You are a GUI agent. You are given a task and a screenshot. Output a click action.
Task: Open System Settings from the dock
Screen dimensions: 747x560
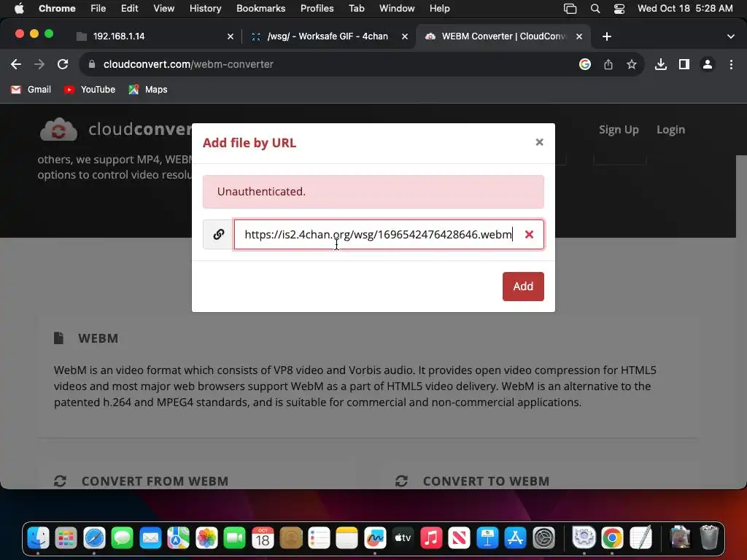point(544,538)
